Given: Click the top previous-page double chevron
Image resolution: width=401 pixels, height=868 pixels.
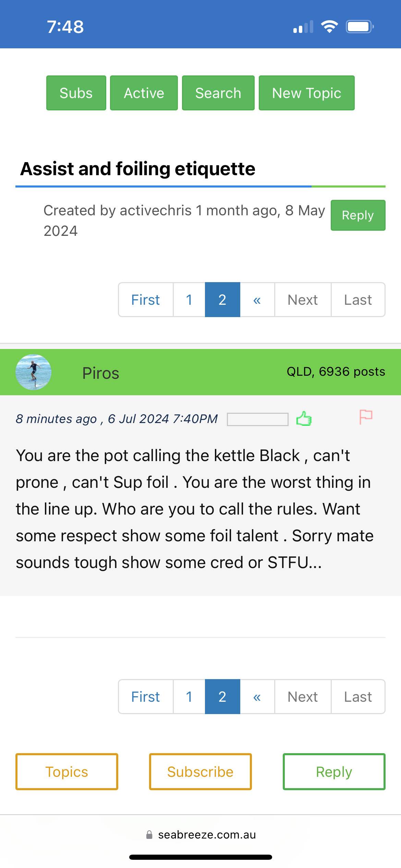Looking at the screenshot, I should click(257, 300).
